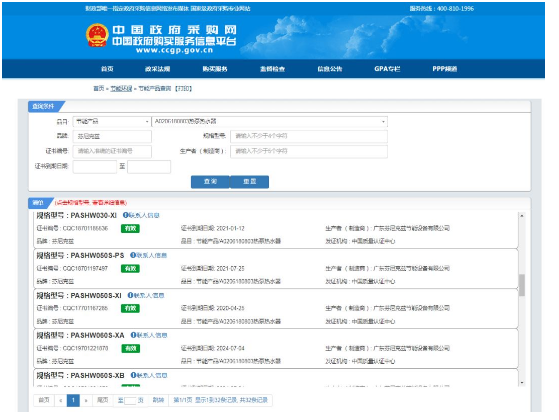Open 政采法规 in the navigation bar

(157, 69)
